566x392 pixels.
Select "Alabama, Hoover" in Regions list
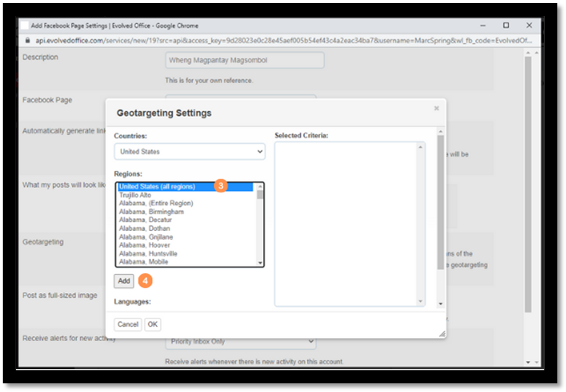point(144,245)
